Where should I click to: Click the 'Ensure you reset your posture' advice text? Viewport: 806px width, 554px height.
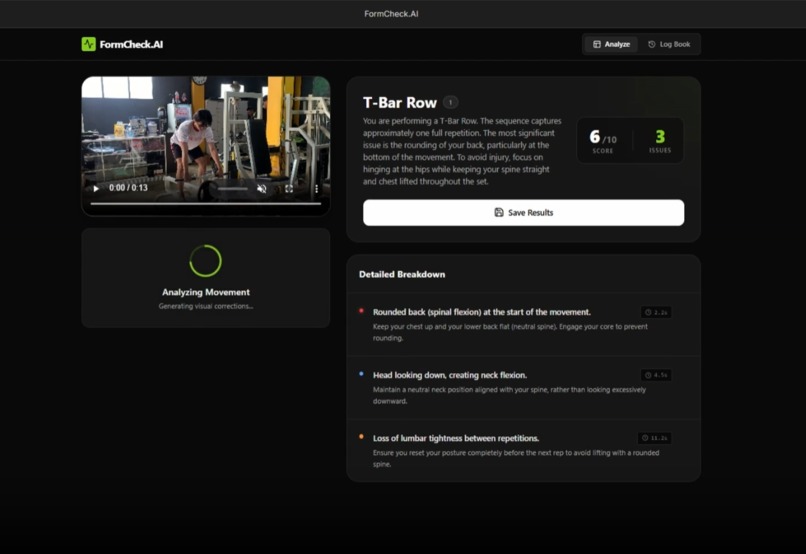pyautogui.click(x=516, y=458)
